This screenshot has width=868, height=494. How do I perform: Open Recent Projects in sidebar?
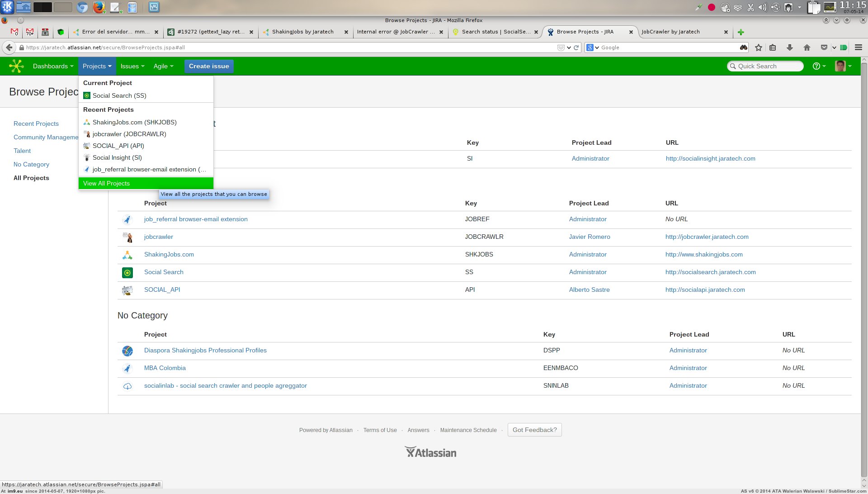click(36, 123)
